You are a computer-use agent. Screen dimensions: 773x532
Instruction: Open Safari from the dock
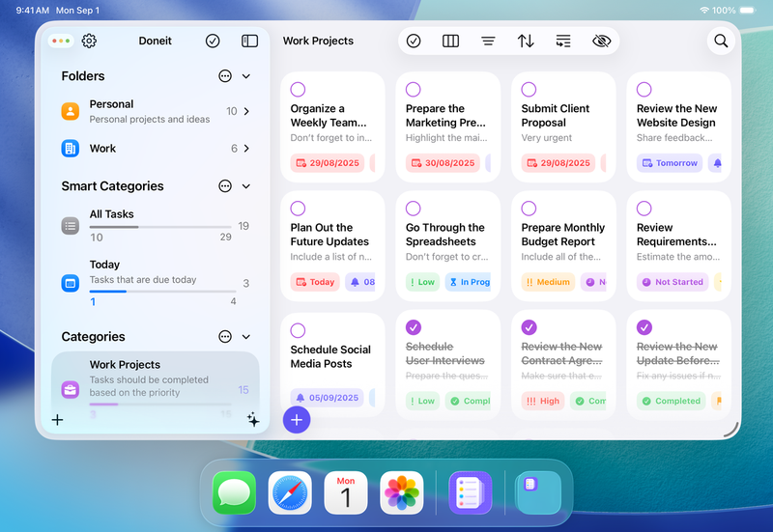(x=290, y=492)
